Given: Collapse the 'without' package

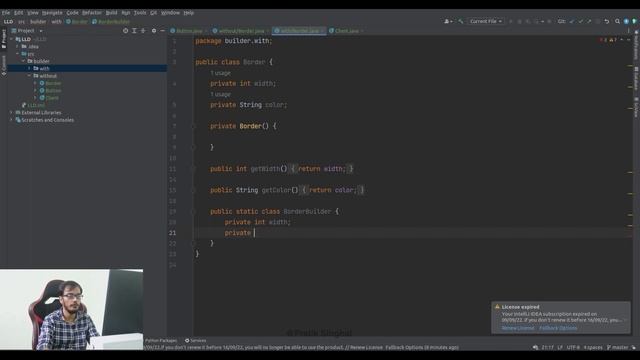Looking at the screenshot, I should point(29,76).
